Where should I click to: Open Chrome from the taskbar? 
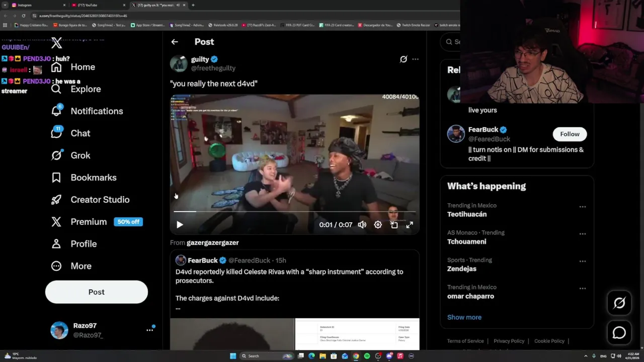(x=356, y=356)
